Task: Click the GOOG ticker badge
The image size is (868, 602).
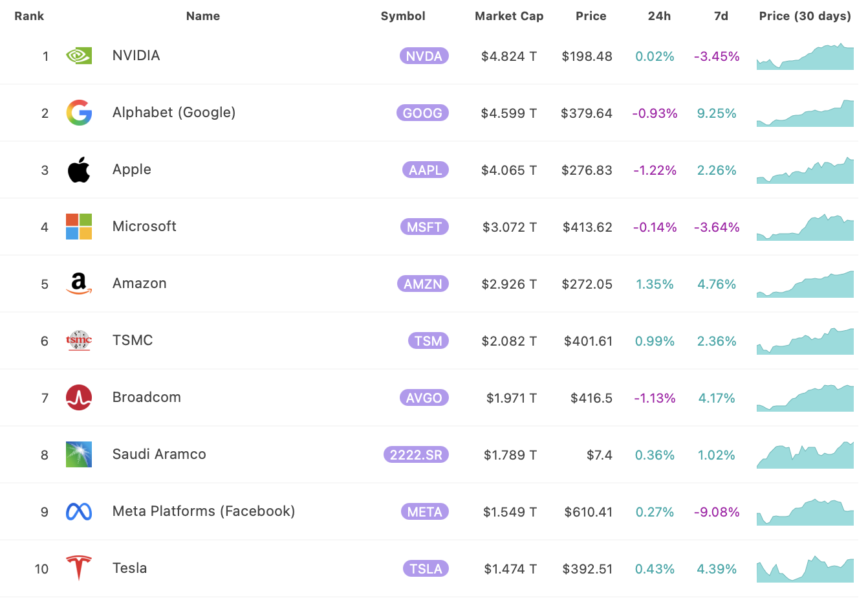Action: [x=422, y=113]
